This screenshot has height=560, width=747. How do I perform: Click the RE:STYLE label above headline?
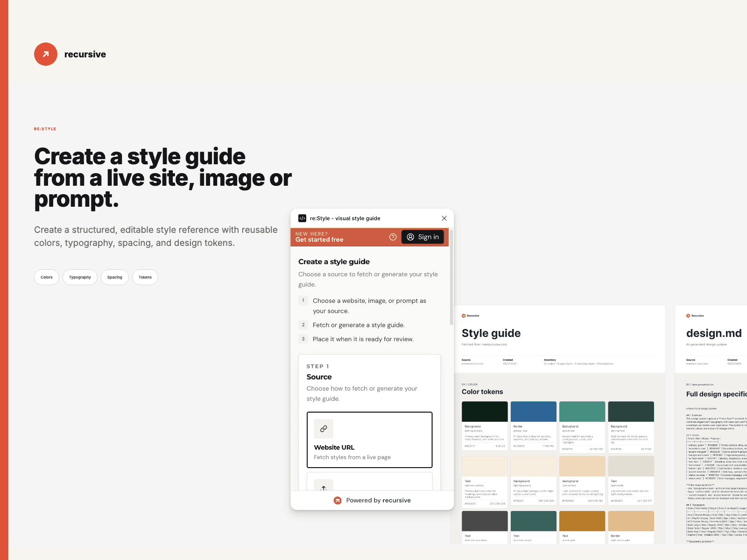coord(45,129)
